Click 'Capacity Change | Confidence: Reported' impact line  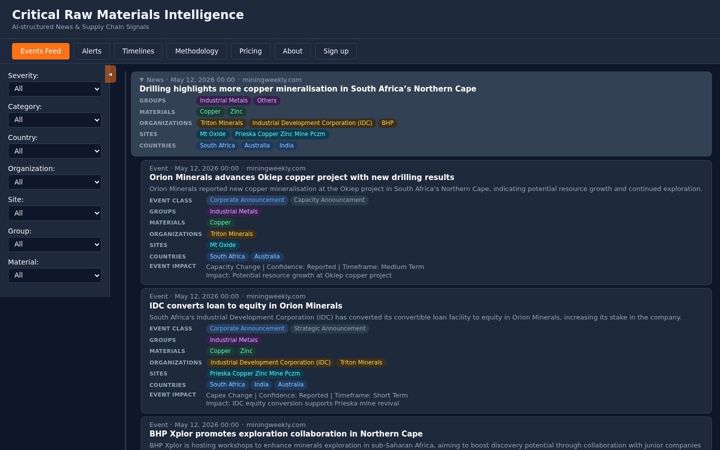[315, 267]
